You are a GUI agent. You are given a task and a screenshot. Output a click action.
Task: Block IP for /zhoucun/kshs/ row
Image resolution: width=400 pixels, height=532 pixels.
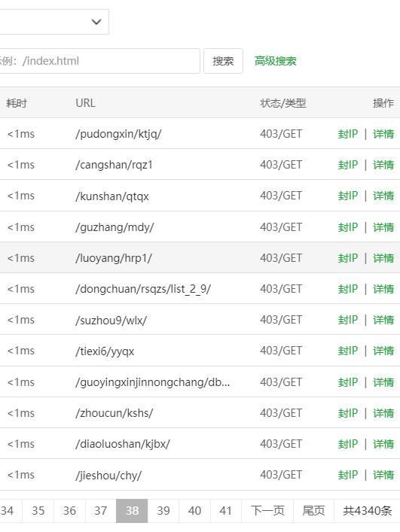(348, 413)
